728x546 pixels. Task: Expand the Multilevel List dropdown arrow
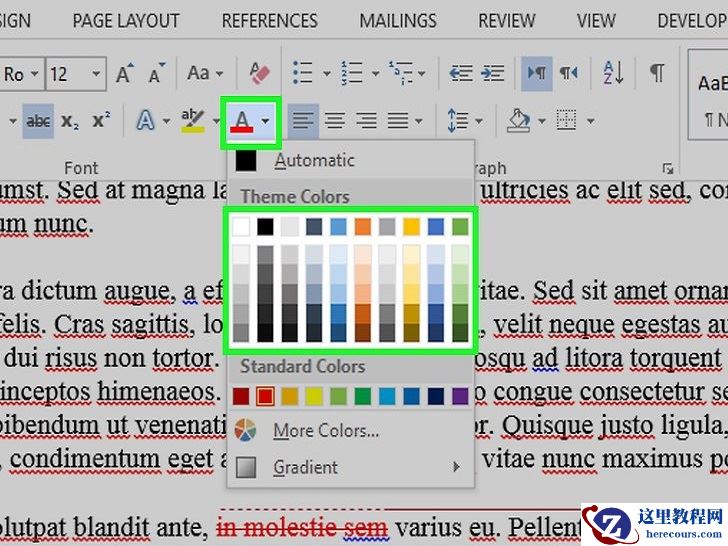[422, 73]
